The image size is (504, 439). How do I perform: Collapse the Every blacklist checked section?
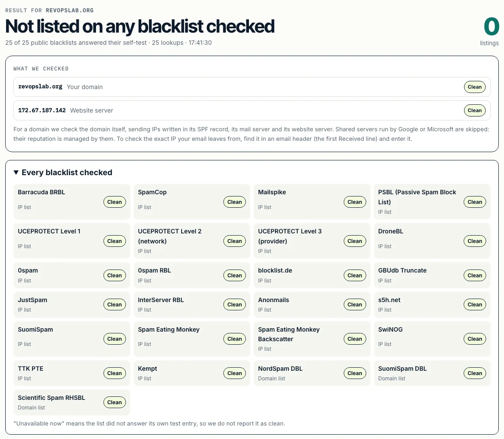(x=63, y=173)
